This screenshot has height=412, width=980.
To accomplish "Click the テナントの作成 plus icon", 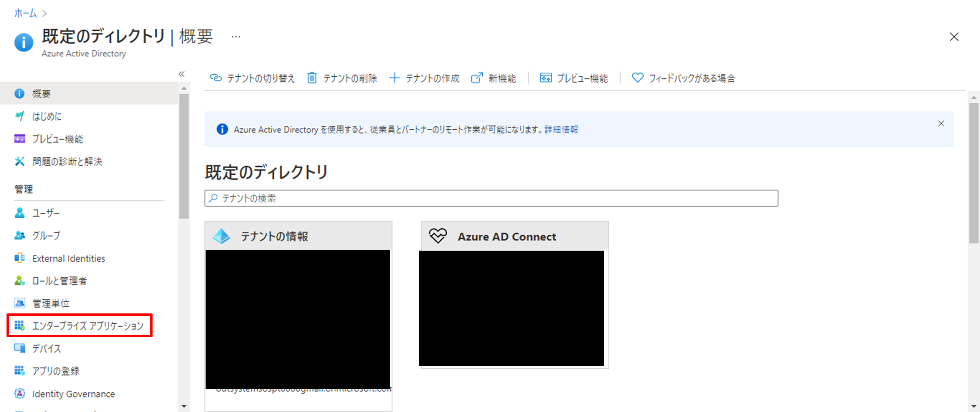I will pos(394,78).
